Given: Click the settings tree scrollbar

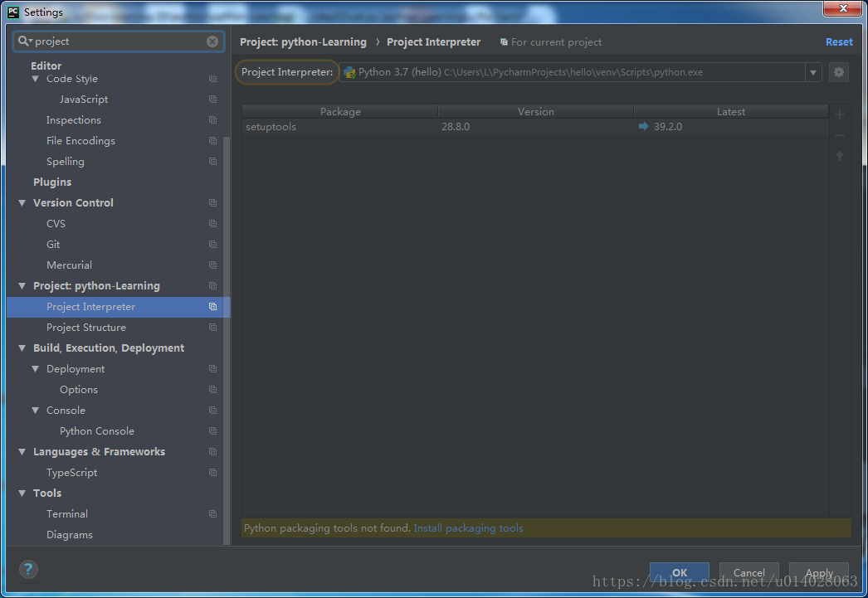Looking at the screenshot, I should pyautogui.click(x=227, y=340).
